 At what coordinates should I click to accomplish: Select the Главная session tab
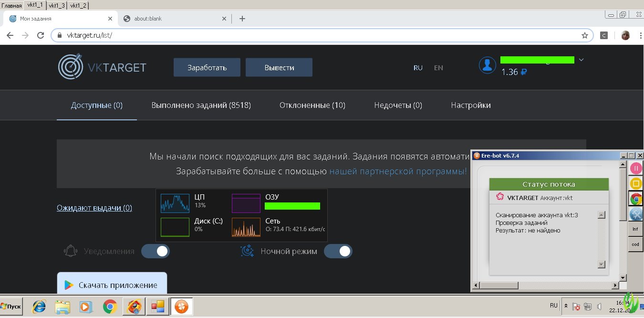click(x=11, y=5)
